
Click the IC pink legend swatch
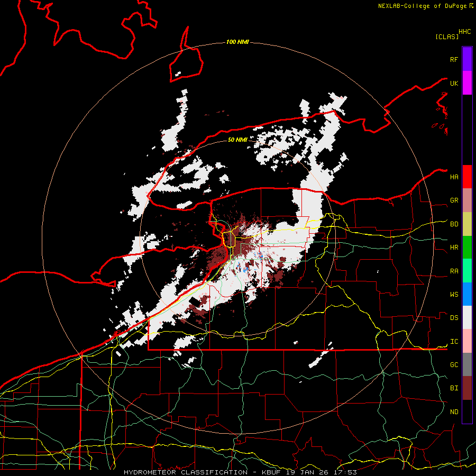pos(467,341)
